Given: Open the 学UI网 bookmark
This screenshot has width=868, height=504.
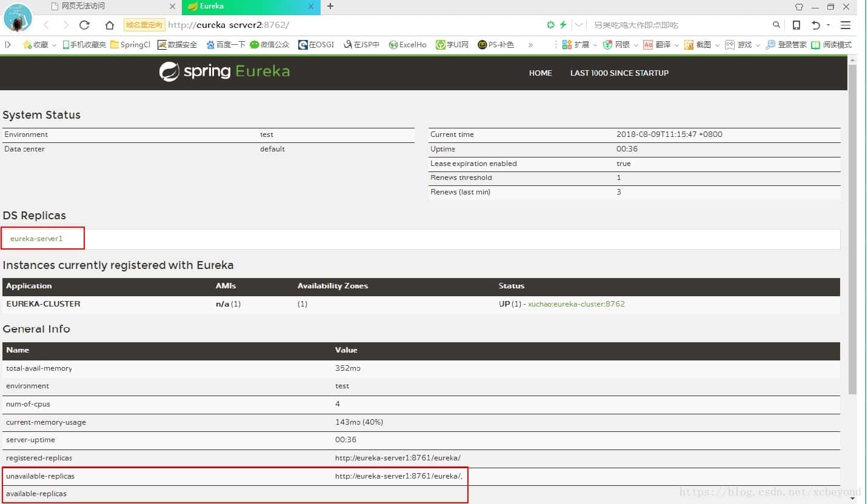Looking at the screenshot, I should 452,44.
